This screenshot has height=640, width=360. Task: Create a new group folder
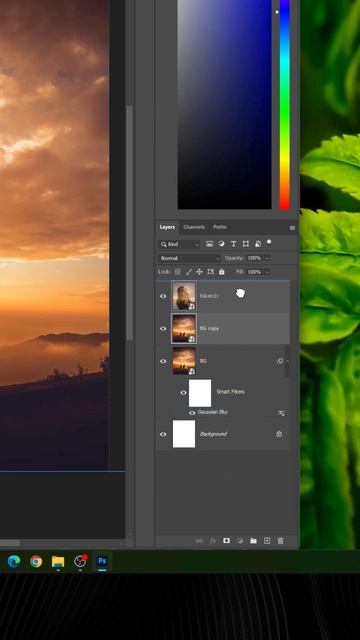click(253, 541)
